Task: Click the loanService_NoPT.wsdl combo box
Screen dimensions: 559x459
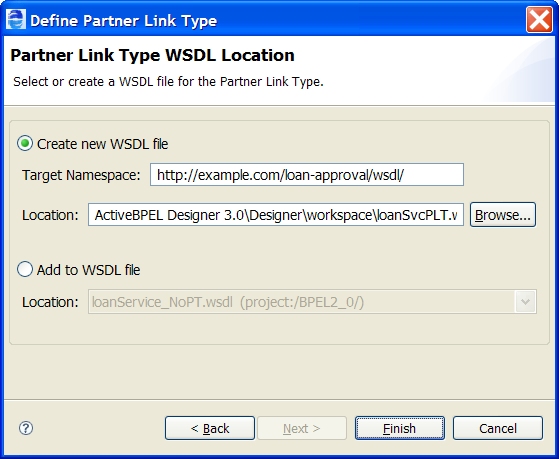Action: [312, 302]
